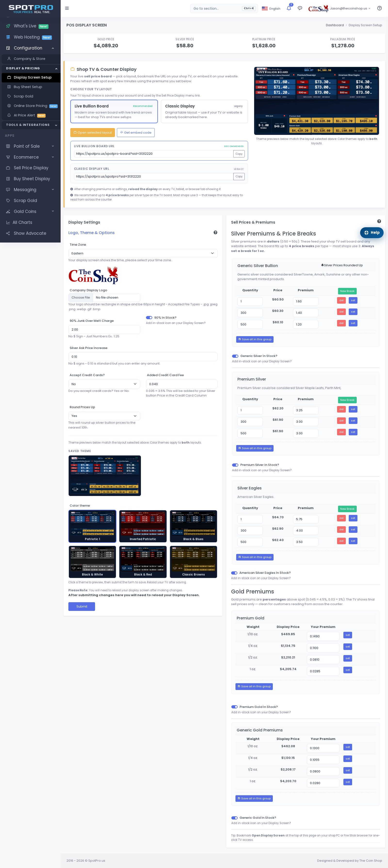Click the Point of Sale icon
This screenshot has height=868, width=388.
pos(8,146)
